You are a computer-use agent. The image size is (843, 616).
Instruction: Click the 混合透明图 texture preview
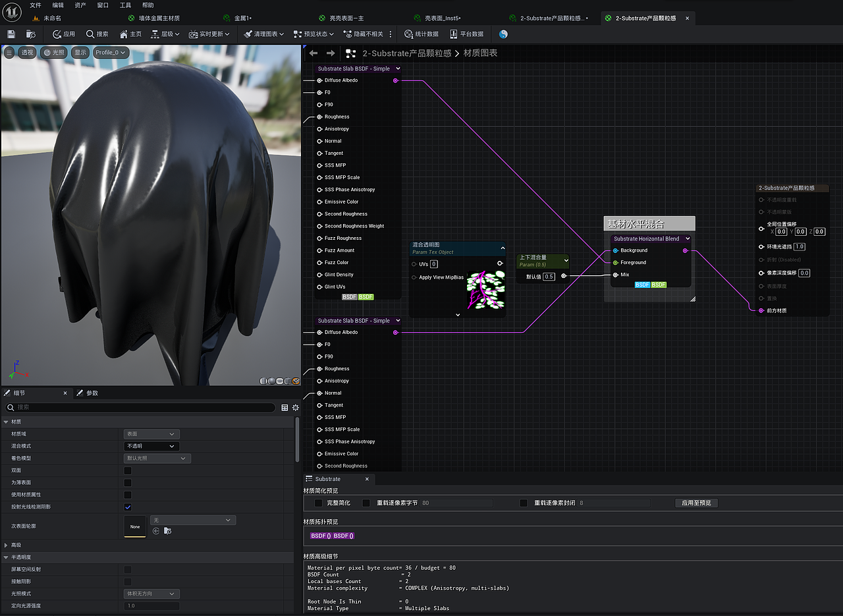point(485,291)
